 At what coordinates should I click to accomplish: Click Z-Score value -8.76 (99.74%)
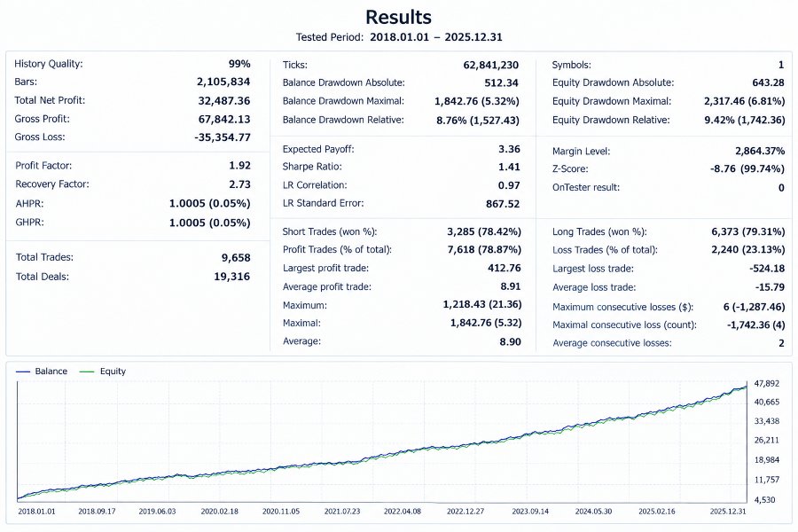click(747, 169)
